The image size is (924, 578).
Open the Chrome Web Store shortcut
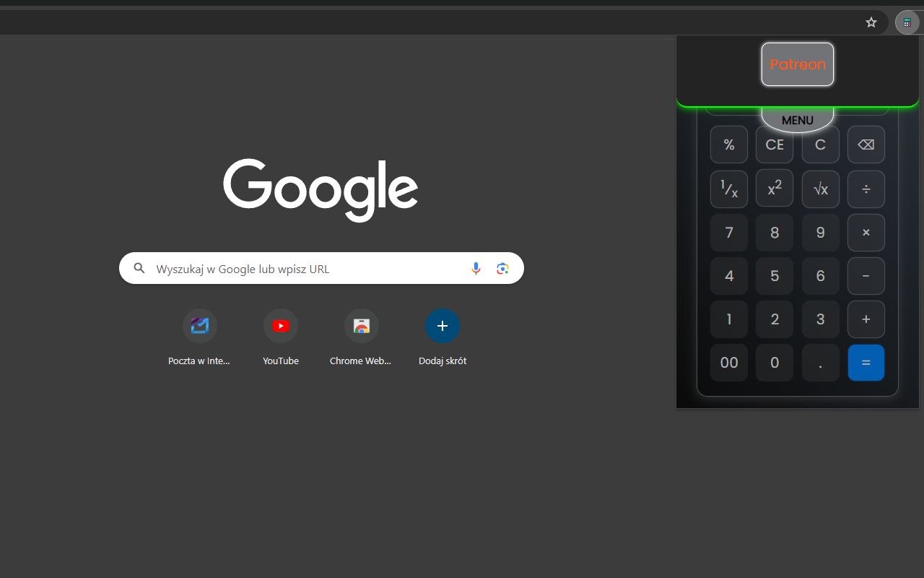tap(362, 325)
